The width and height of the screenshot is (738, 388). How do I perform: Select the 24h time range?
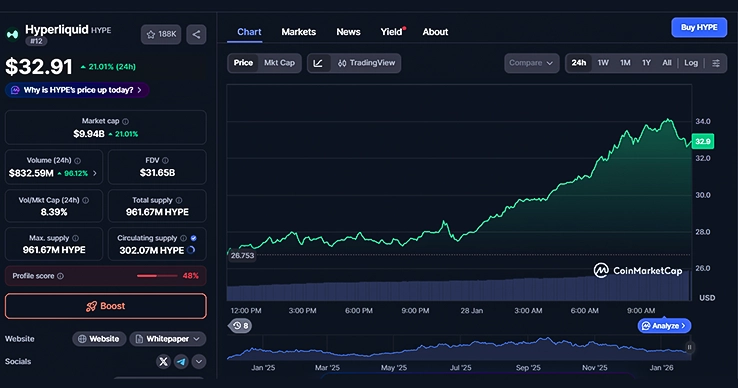coord(579,63)
